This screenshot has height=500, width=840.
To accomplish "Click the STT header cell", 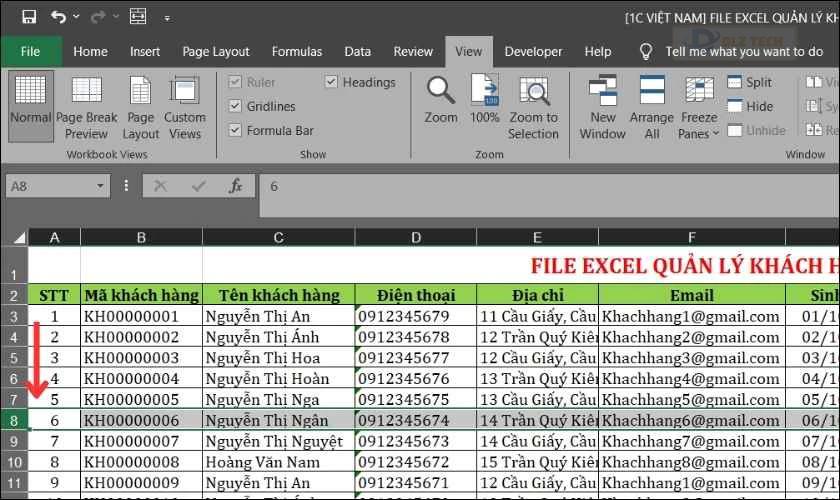I will (54, 295).
